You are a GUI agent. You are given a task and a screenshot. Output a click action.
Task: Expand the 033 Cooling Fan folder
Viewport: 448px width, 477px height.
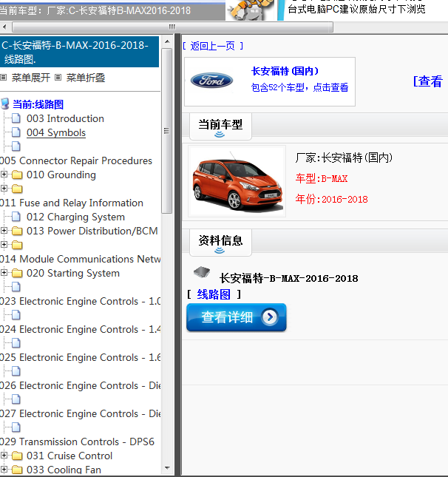tap(4, 470)
